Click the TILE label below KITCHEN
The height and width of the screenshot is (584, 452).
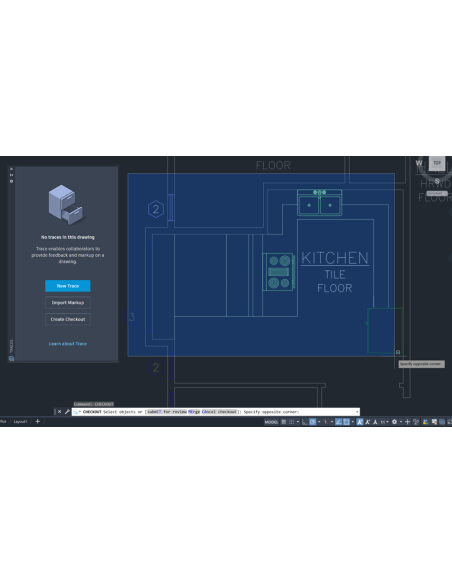(x=335, y=274)
